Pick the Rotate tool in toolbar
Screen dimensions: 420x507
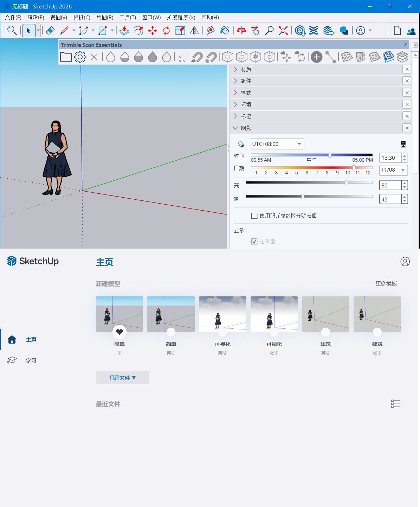point(166,31)
